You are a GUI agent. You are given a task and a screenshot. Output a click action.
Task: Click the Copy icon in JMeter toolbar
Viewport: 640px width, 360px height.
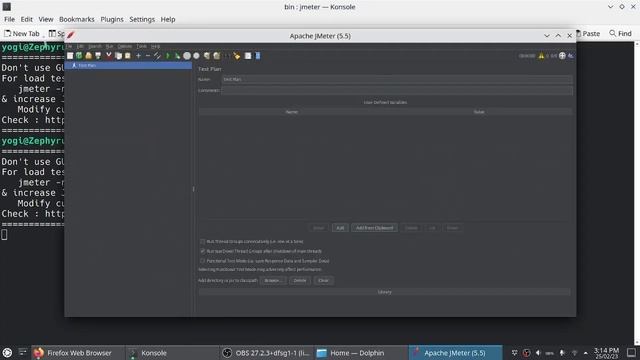tap(118, 56)
